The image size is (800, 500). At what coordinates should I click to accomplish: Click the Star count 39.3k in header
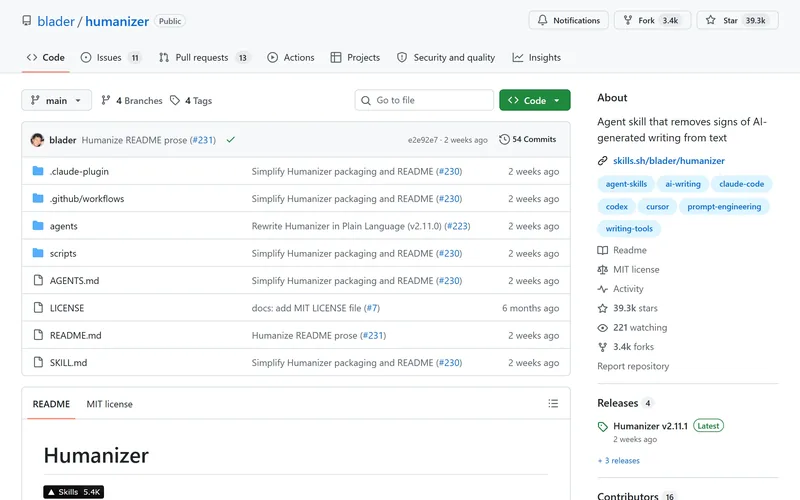(x=756, y=20)
